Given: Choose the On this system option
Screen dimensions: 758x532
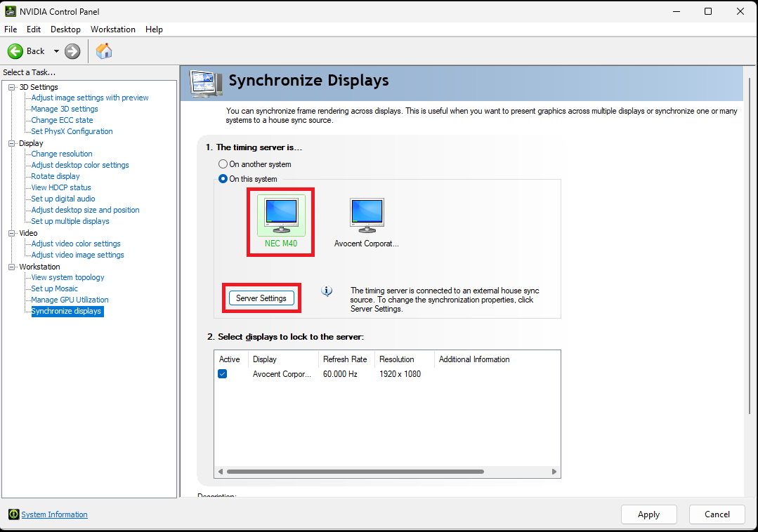Looking at the screenshot, I should tap(223, 179).
